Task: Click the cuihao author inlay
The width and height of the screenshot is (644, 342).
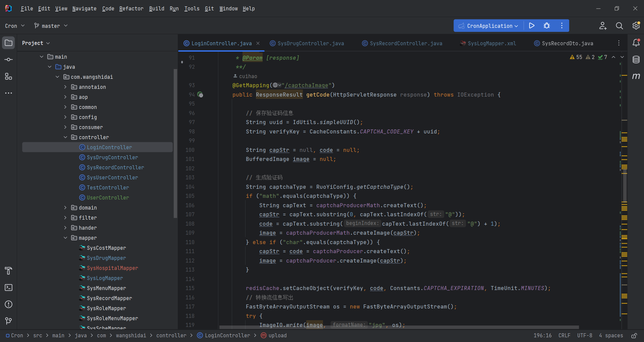Action: click(x=245, y=76)
